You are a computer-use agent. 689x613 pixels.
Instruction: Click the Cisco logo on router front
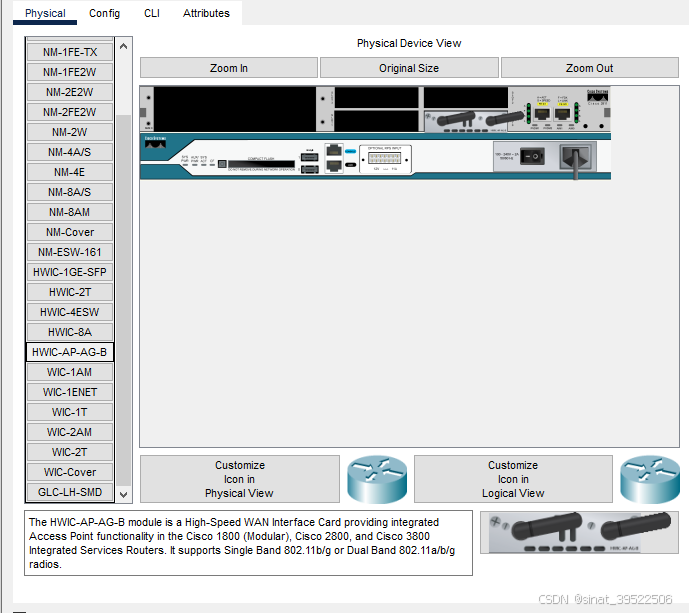point(155,142)
